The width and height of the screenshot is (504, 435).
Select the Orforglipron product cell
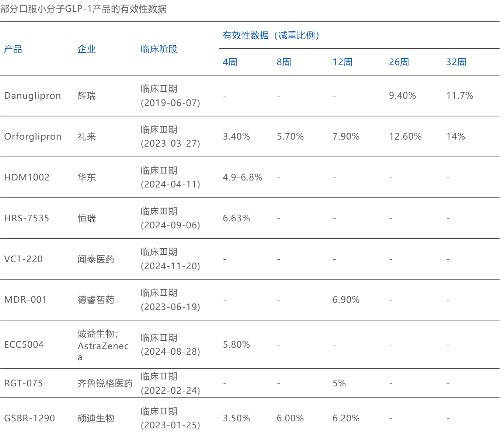point(33,137)
